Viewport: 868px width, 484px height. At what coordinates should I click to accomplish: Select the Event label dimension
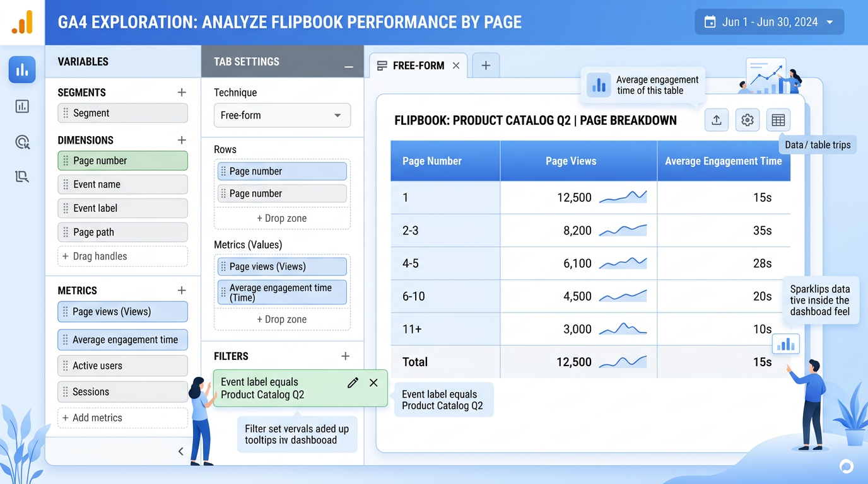122,208
